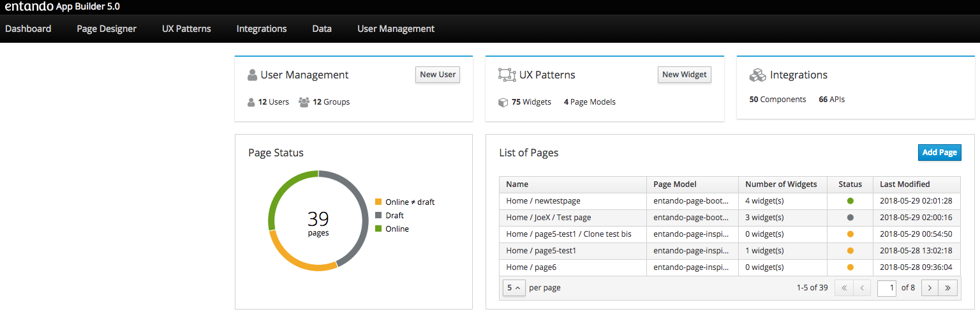Click the User Management person icon
Image resolution: width=980 pixels, height=314 pixels.
[x=252, y=75]
